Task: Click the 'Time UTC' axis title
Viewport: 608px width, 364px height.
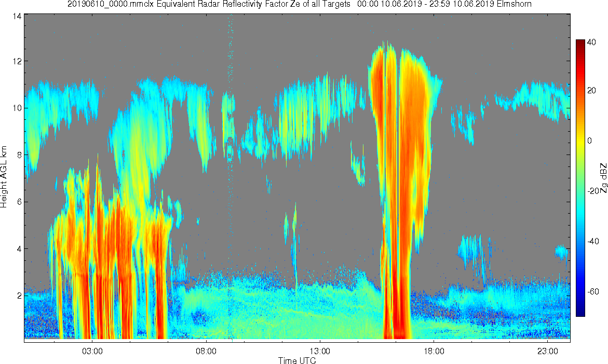Action: pyautogui.click(x=297, y=360)
